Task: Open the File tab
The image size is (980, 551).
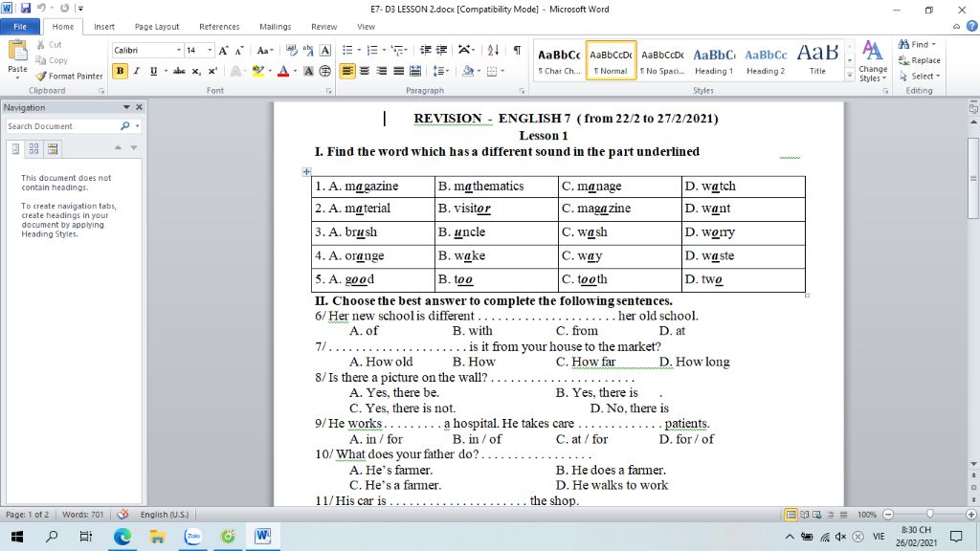Action: [x=20, y=26]
